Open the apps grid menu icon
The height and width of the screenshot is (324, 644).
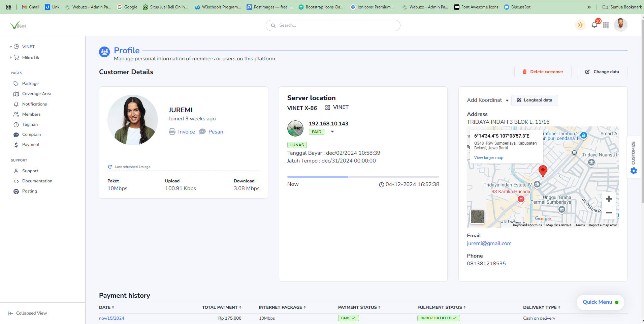[606, 25]
